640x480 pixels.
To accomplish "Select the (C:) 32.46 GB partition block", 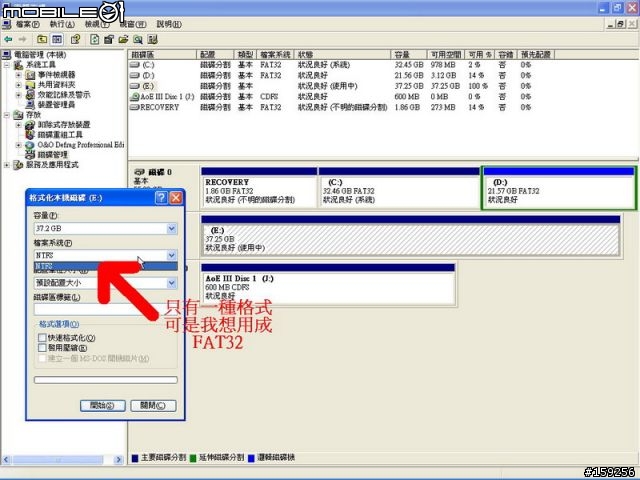I will (399, 188).
